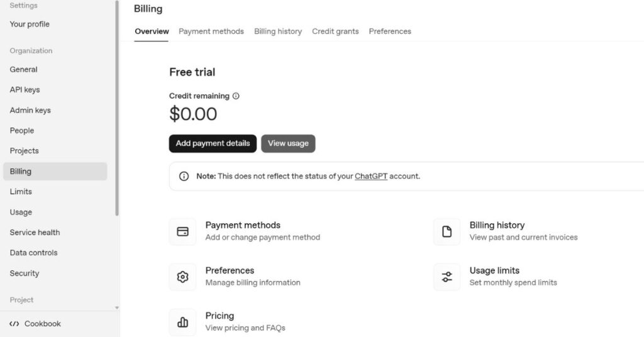Screen dimensions: 644x337
Task: Select Data controls from the sidebar
Action: pyautogui.click(x=33, y=253)
